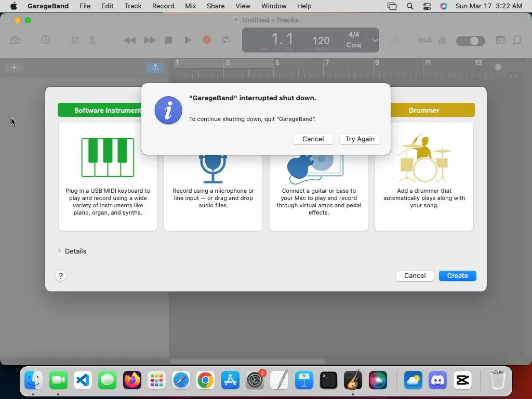Click bar 9 on the timeline ruler
The height and width of the screenshot is (399, 532).
tap(377, 63)
